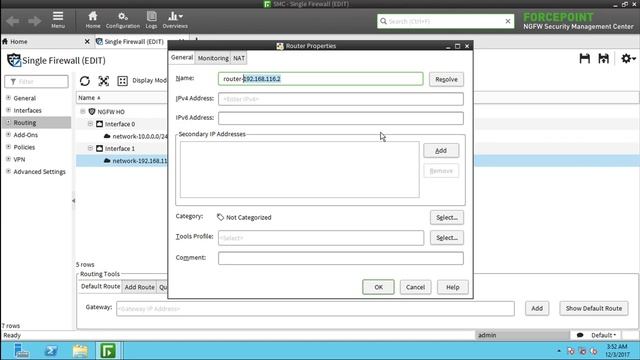Clear the search field with X
The width and height of the screenshot is (640, 360).
tap(508, 21)
